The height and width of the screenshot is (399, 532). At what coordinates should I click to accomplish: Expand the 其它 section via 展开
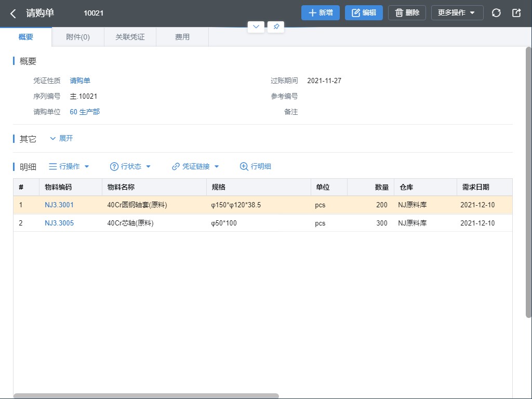pyautogui.click(x=61, y=138)
